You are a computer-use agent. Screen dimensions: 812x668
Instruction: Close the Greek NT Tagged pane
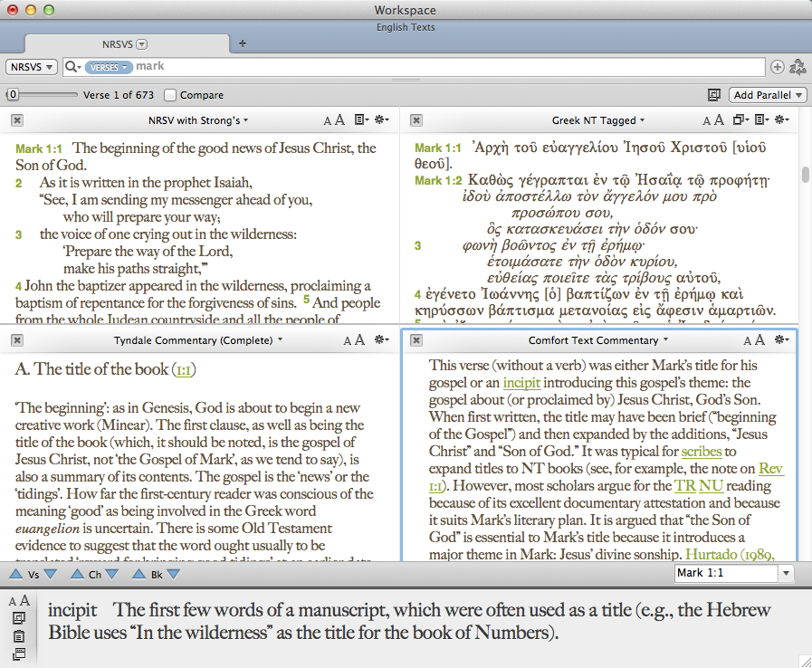coord(416,120)
